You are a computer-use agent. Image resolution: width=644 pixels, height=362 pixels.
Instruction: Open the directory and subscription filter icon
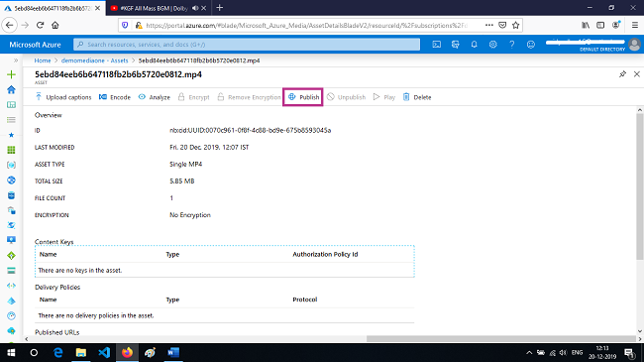click(x=456, y=45)
